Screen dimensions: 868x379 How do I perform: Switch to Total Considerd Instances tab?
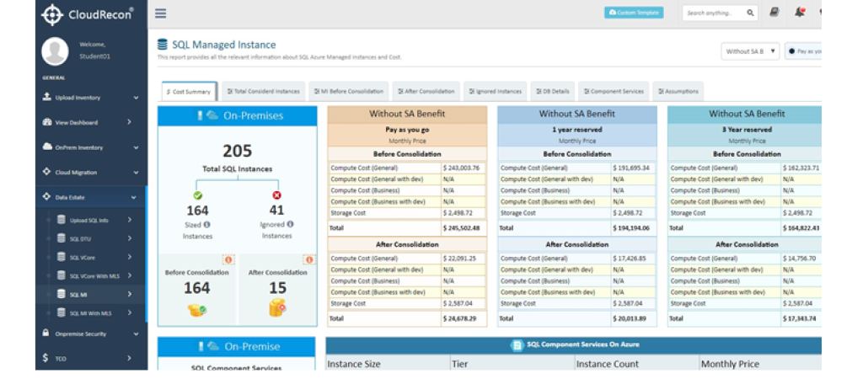tap(264, 91)
